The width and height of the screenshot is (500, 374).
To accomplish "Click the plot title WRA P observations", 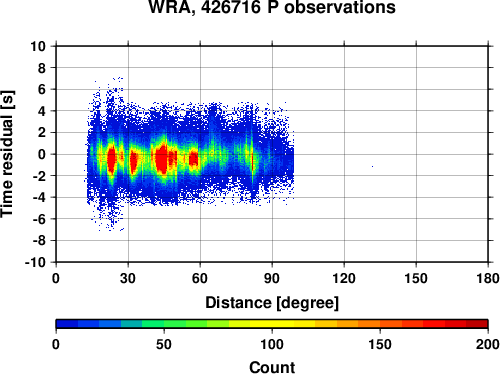I will point(272,7).
